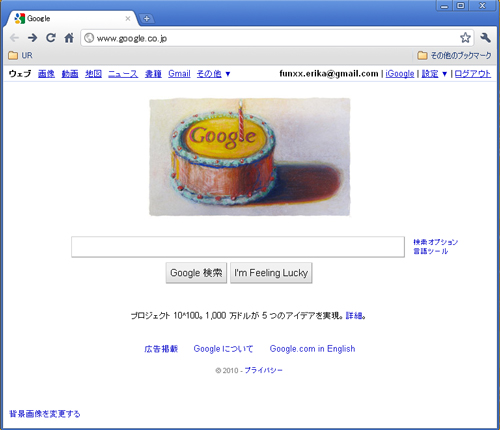The image size is (500, 430).
Task: Expand the その他のブックマーク folder
Action: (x=454, y=55)
